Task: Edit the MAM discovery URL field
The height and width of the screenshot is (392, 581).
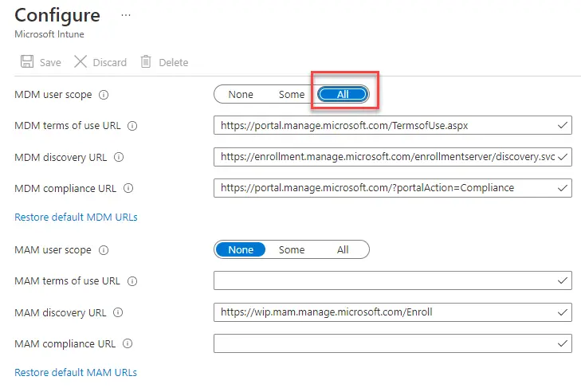Action: tap(393, 312)
